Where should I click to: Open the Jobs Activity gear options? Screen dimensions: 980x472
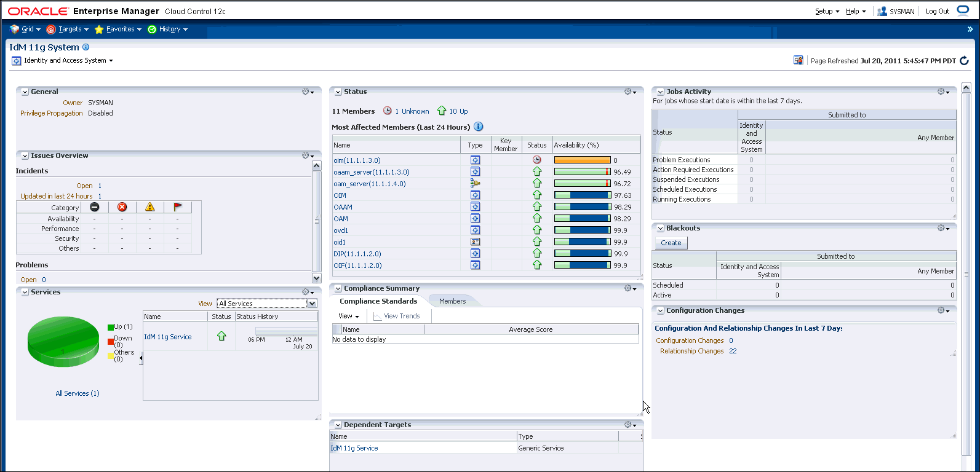pos(944,92)
